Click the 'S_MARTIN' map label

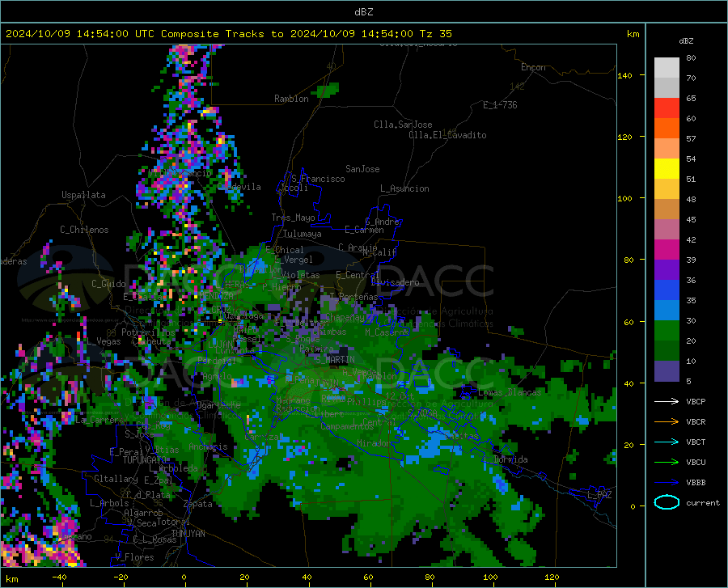335,360
